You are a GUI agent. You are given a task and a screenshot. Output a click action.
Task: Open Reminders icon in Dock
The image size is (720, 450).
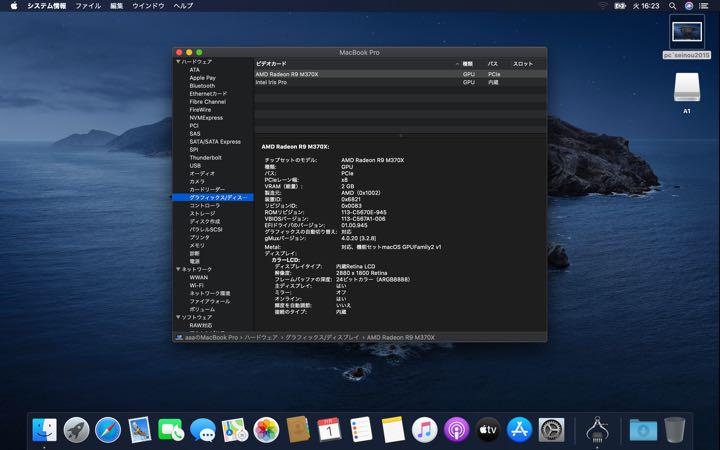pyautogui.click(x=361, y=430)
